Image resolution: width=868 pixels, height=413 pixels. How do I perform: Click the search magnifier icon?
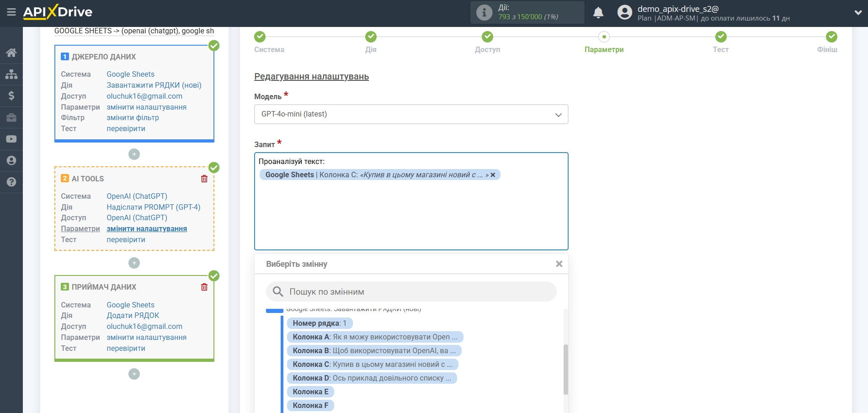click(278, 291)
